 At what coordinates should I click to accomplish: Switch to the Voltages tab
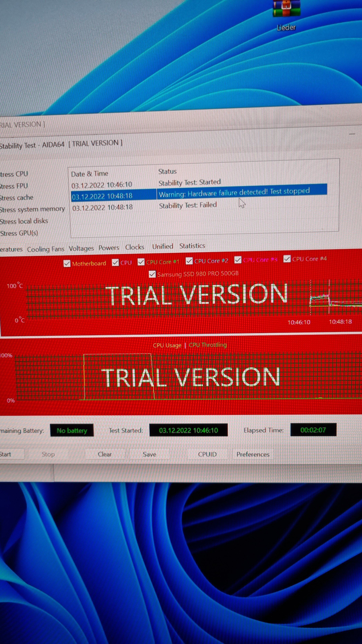[x=81, y=248]
